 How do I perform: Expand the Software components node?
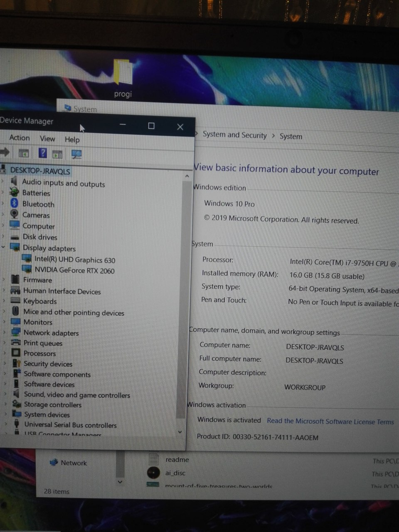tap(5, 373)
